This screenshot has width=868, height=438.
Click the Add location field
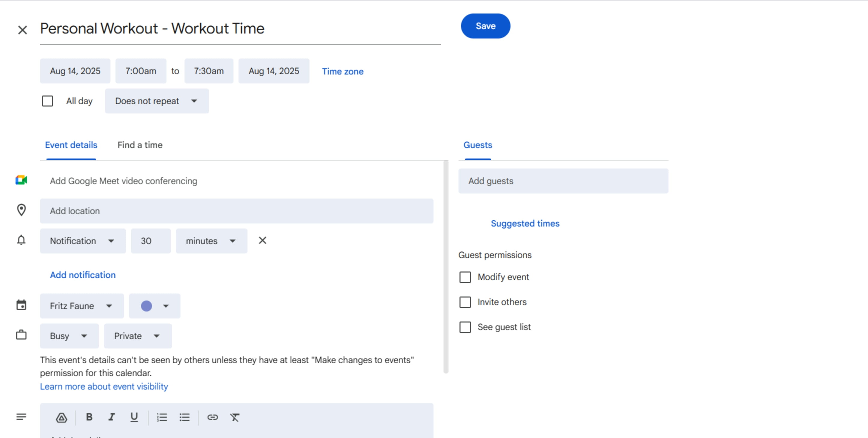point(236,211)
